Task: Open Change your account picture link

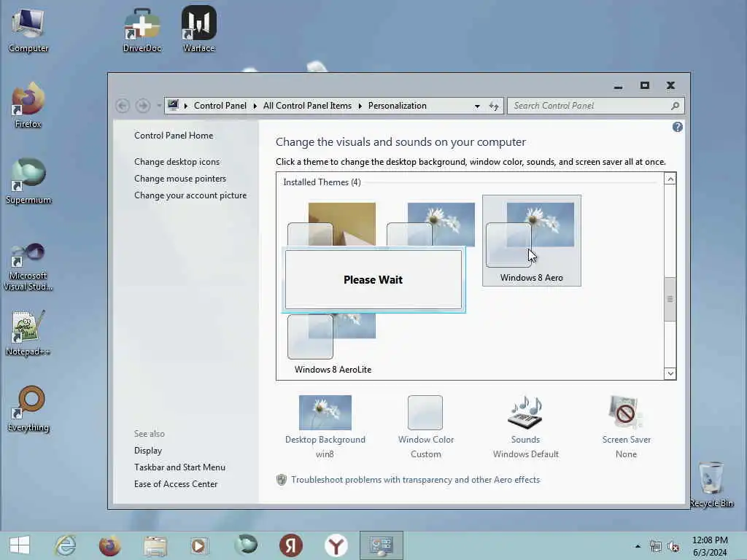Action: pos(190,195)
